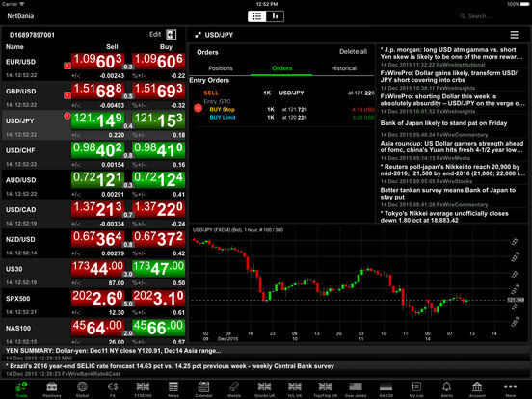Switch to the Positions tab
This screenshot has width=532, height=399.
coord(221,68)
